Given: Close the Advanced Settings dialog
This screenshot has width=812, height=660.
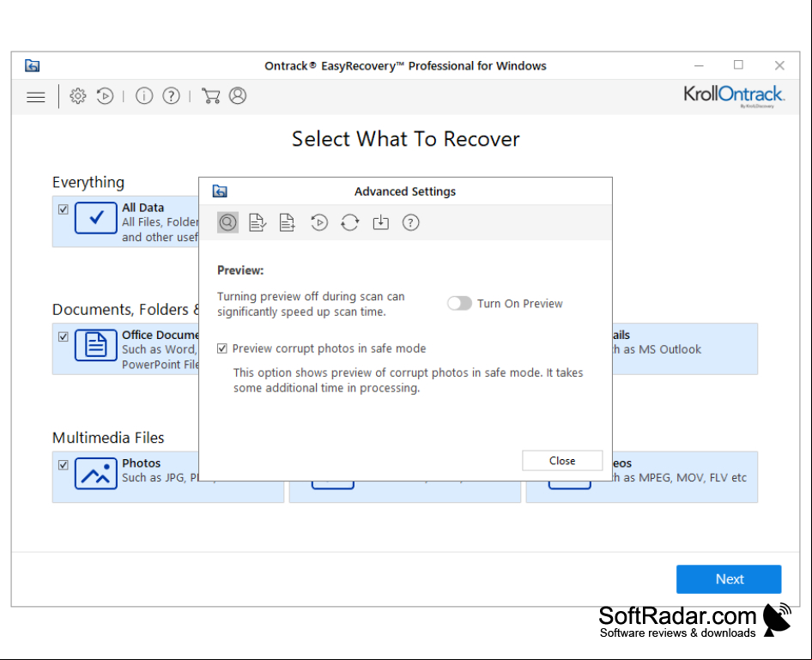Looking at the screenshot, I should click(562, 461).
